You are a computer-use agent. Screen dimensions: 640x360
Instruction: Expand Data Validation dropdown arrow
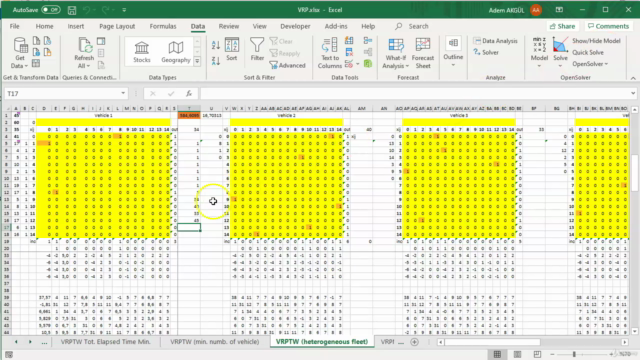[358, 64]
